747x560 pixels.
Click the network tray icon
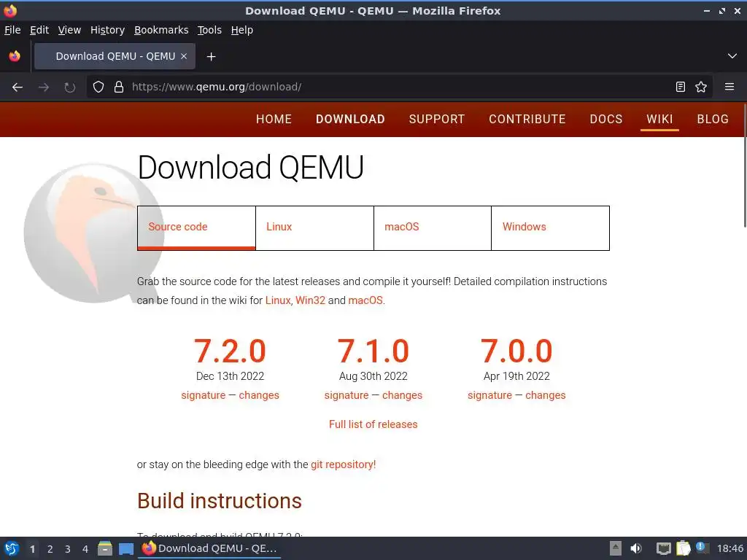[x=664, y=548]
